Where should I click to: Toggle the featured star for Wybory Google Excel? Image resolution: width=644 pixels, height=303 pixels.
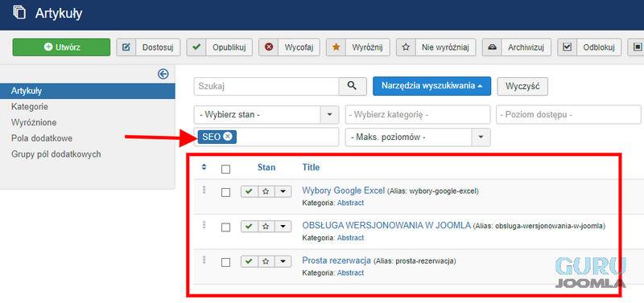click(x=266, y=191)
